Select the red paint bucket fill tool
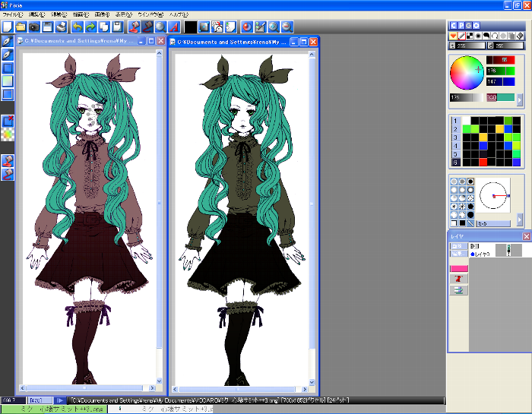This screenshot has width=532, height=414. click(x=135, y=27)
